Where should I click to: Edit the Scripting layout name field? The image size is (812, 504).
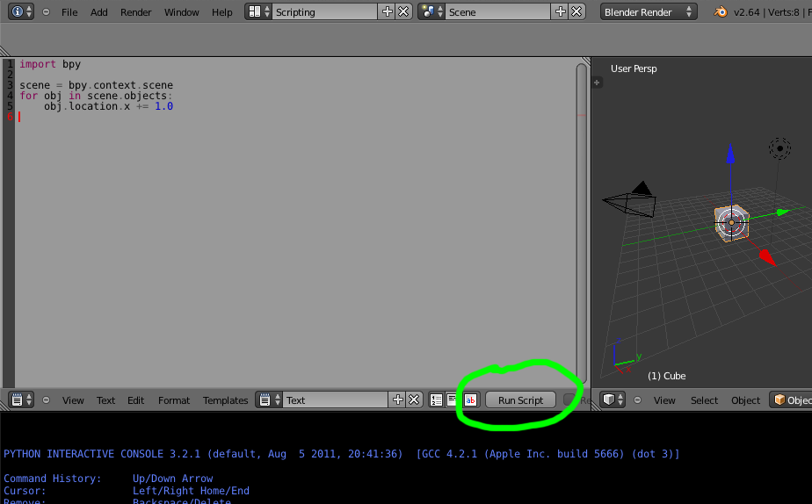coord(324,12)
